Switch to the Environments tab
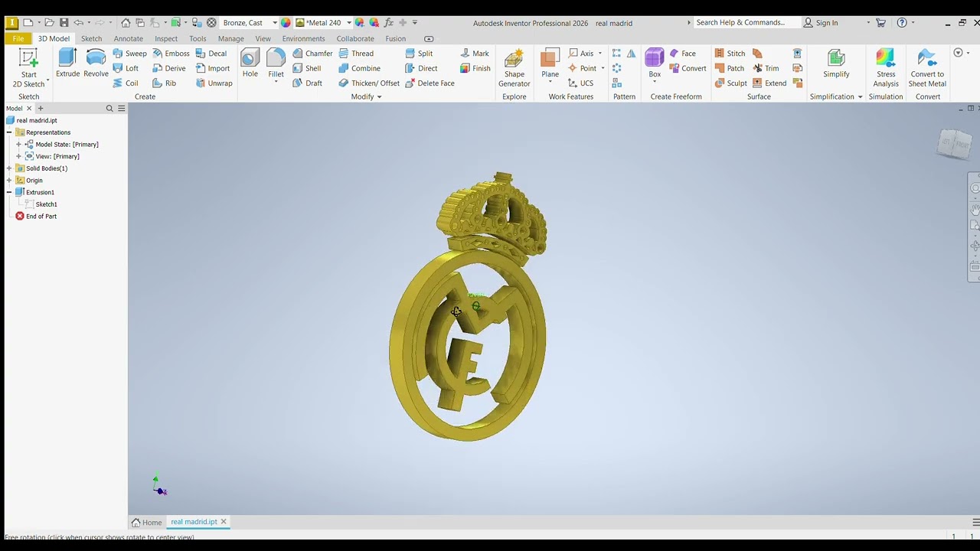Screen dimensions: 980x551 [x=303, y=38]
